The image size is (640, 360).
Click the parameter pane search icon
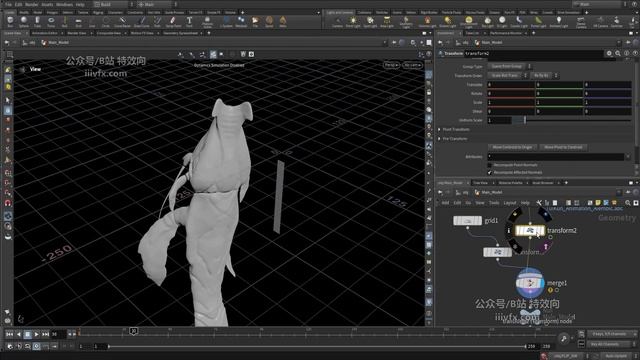[618, 53]
